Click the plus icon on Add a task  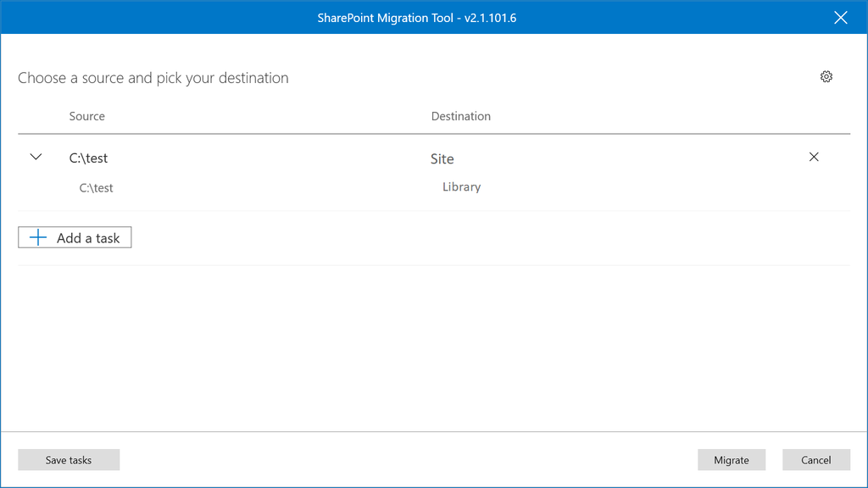pyautogui.click(x=37, y=237)
